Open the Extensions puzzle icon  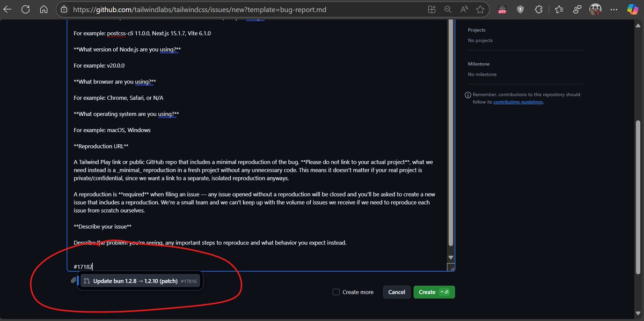[x=539, y=10]
